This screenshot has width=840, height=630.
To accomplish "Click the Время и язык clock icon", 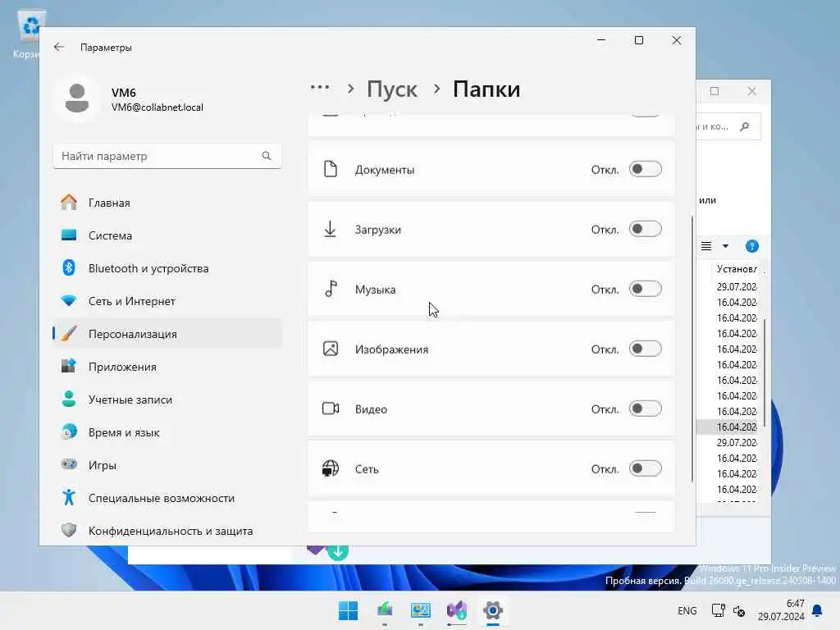I will 69,431.
